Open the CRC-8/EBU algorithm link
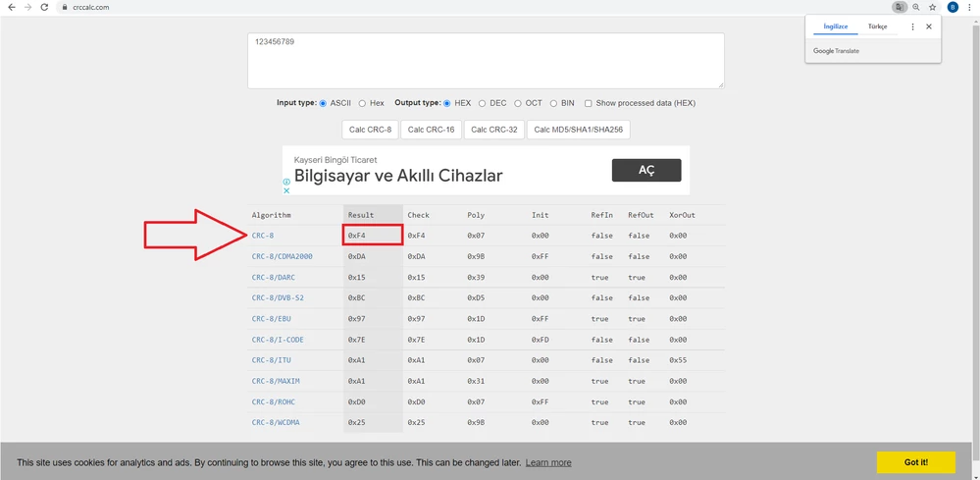The width and height of the screenshot is (980, 480). tap(272, 319)
